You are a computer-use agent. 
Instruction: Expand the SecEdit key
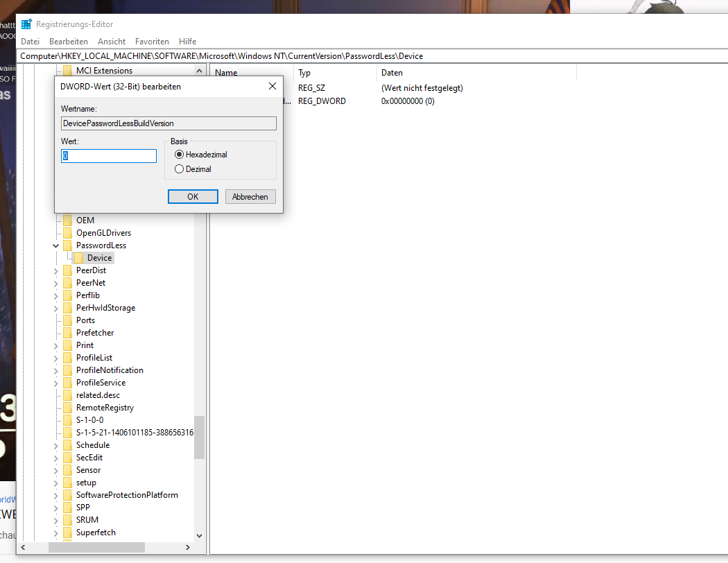coord(55,458)
